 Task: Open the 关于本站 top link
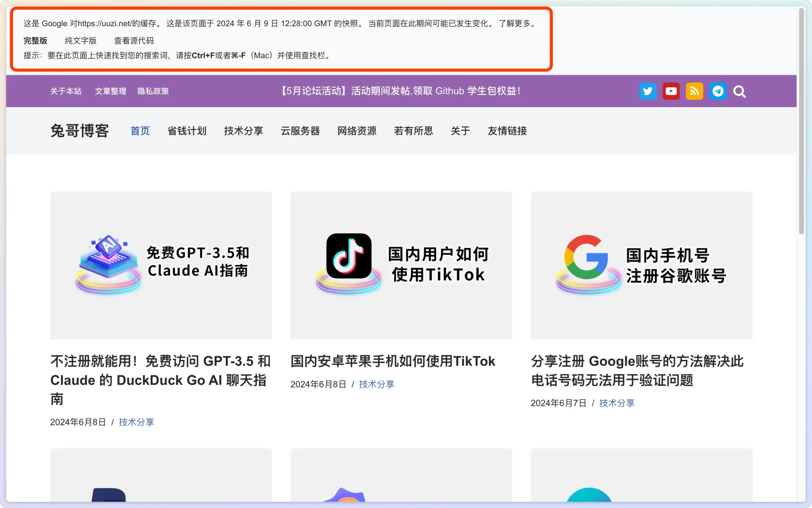(x=66, y=91)
